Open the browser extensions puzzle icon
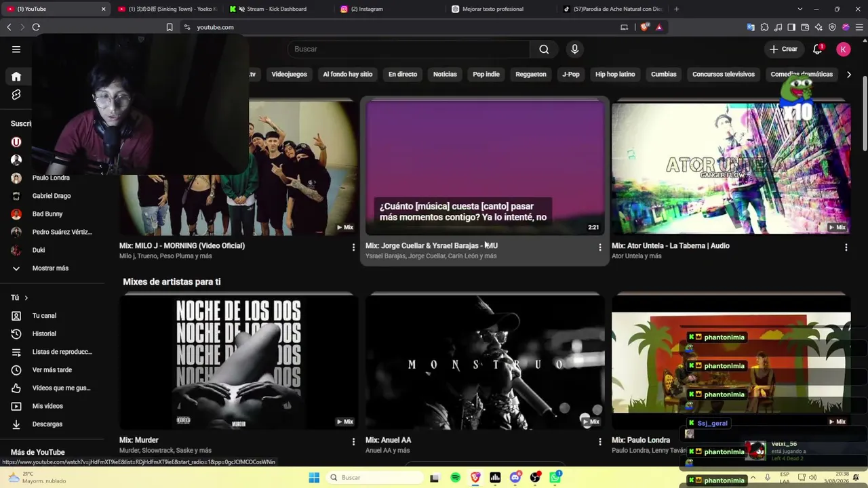 coord(764,27)
